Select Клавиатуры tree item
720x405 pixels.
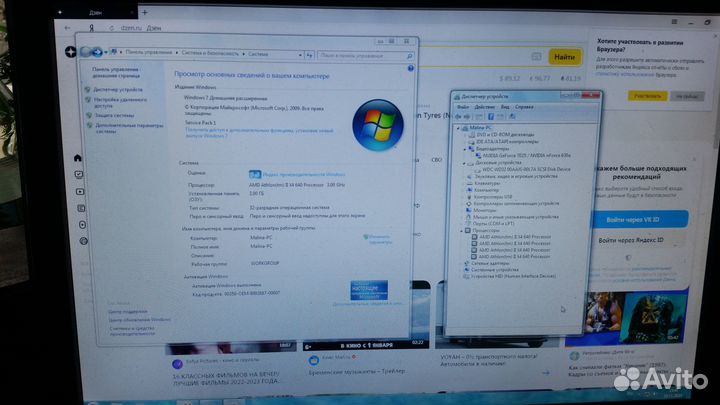tap(487, 183)
